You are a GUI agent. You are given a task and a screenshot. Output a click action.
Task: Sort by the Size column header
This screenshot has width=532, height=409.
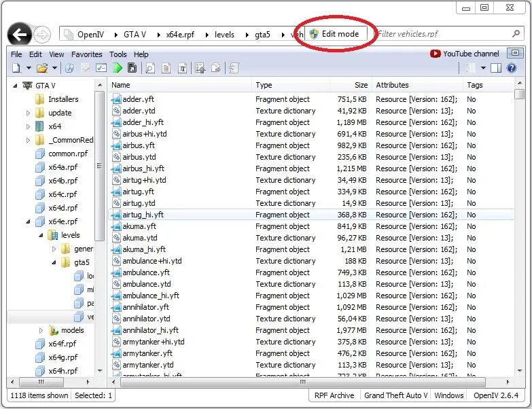(351, 85)
